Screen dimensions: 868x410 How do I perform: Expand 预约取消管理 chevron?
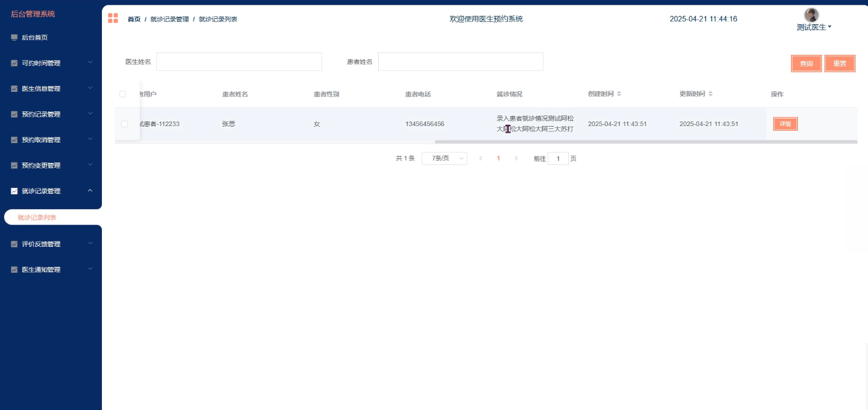coord(90,139)
